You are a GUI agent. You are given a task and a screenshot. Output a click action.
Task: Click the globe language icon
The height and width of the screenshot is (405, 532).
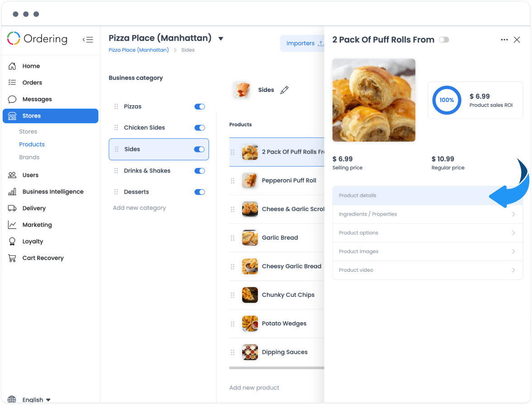pos(12,400)
